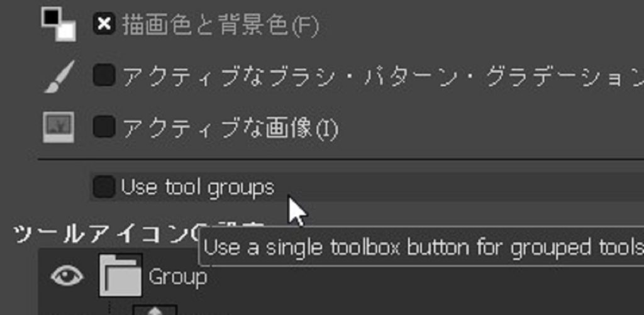Click the white background color square
Image resolution: width=644 pixels, height=315 pixels.
(66, 31)
